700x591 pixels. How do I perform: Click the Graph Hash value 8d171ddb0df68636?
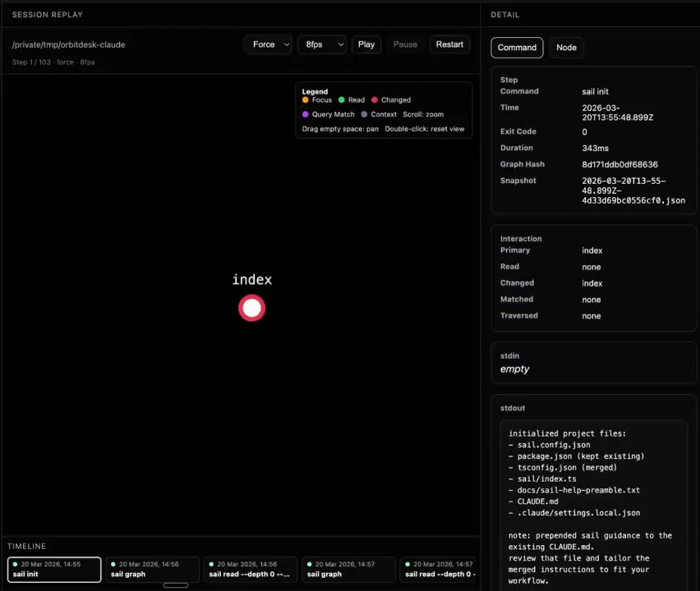coord(620,164)
